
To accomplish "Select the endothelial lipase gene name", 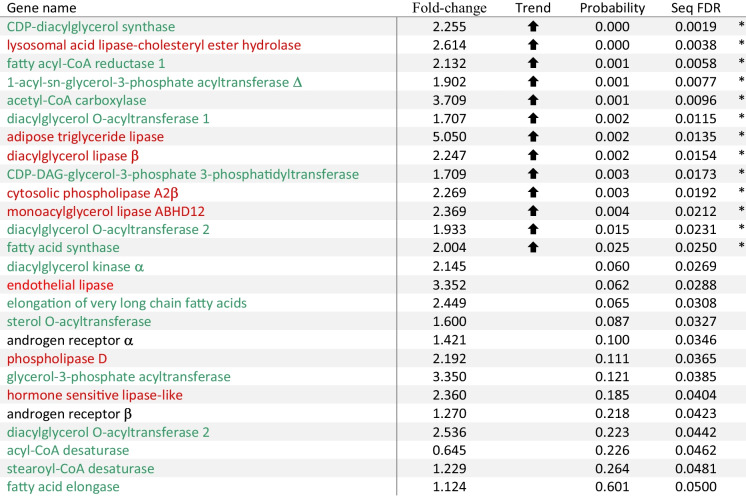I will (60, 285).
